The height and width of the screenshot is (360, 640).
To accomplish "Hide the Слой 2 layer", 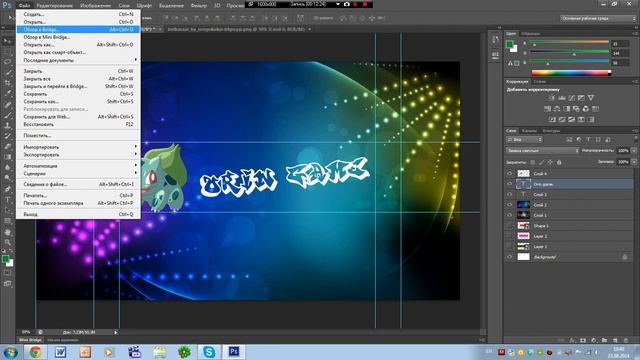I will (509, 205).
